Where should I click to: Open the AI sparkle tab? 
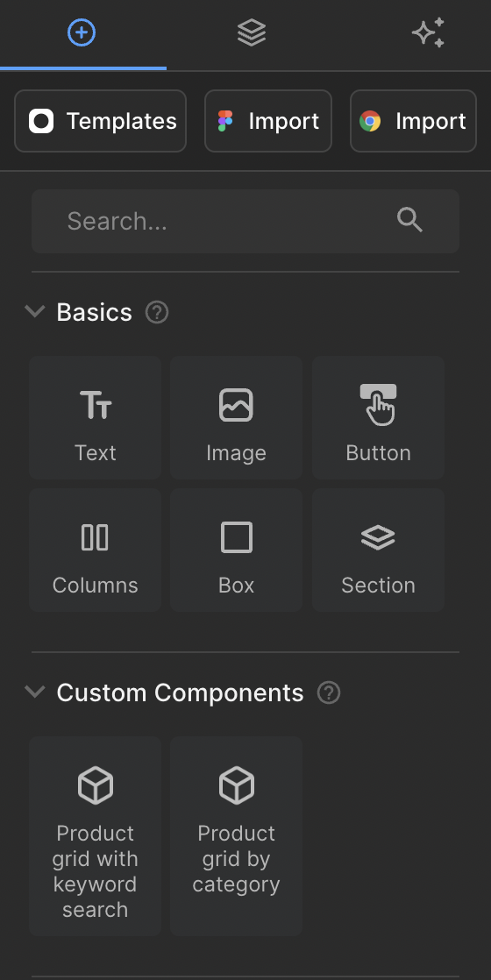(x=429, y=32)
